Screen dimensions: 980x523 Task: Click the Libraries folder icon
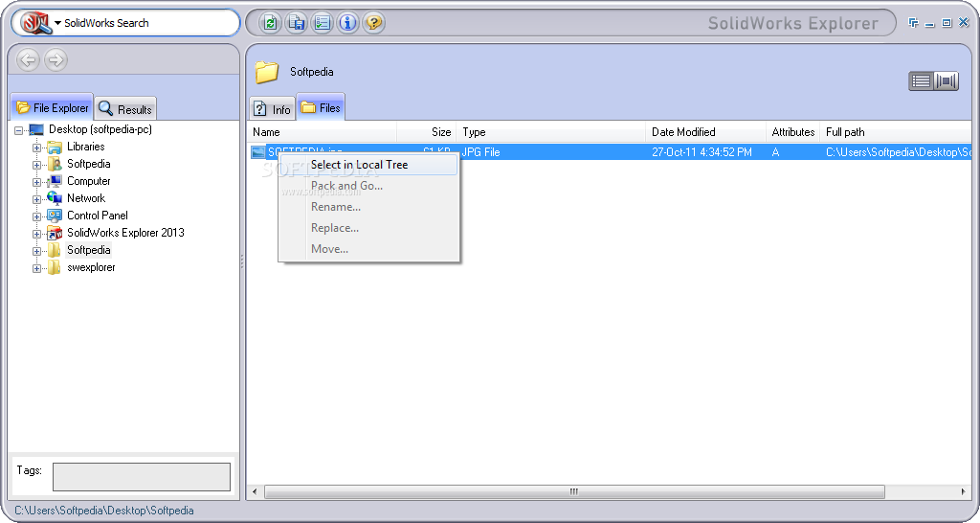pyautogui.click(x=55, y=147)
